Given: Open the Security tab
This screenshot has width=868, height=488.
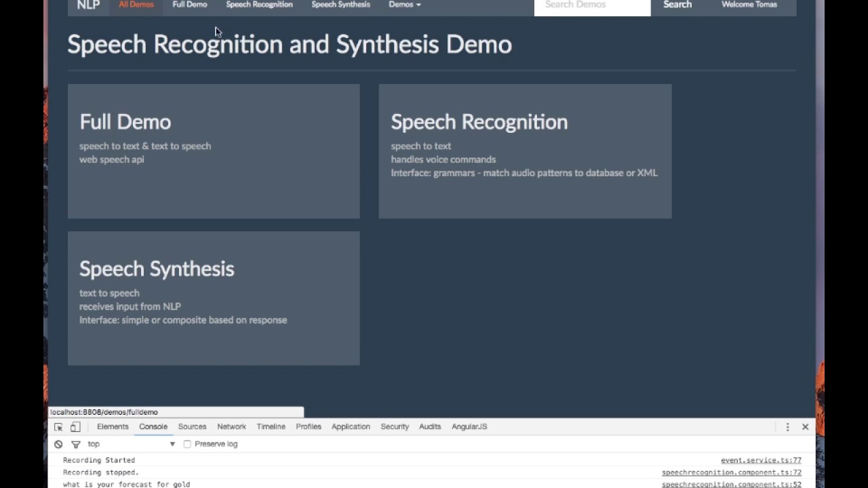Looking at the screenshot, I should [x=395, y=426].
